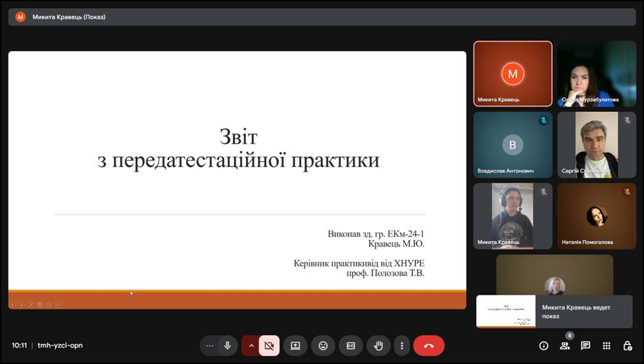Click the presentation preview thumbnail
Screen dimensions: 644x364
coord(506,311)
